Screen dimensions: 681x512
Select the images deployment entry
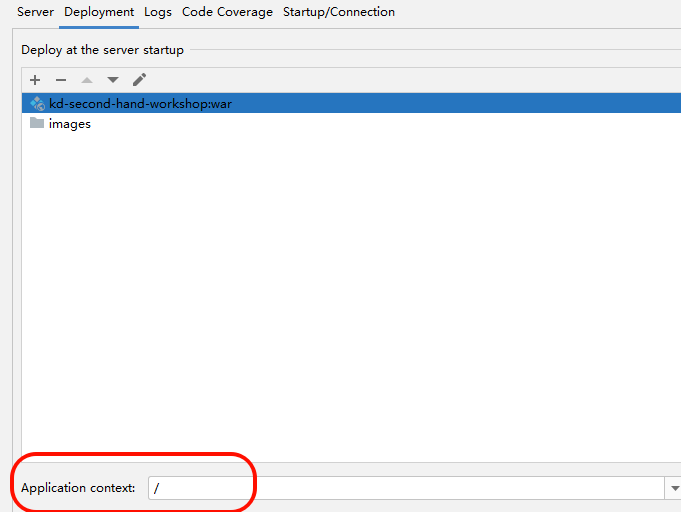tap(69, 124)
